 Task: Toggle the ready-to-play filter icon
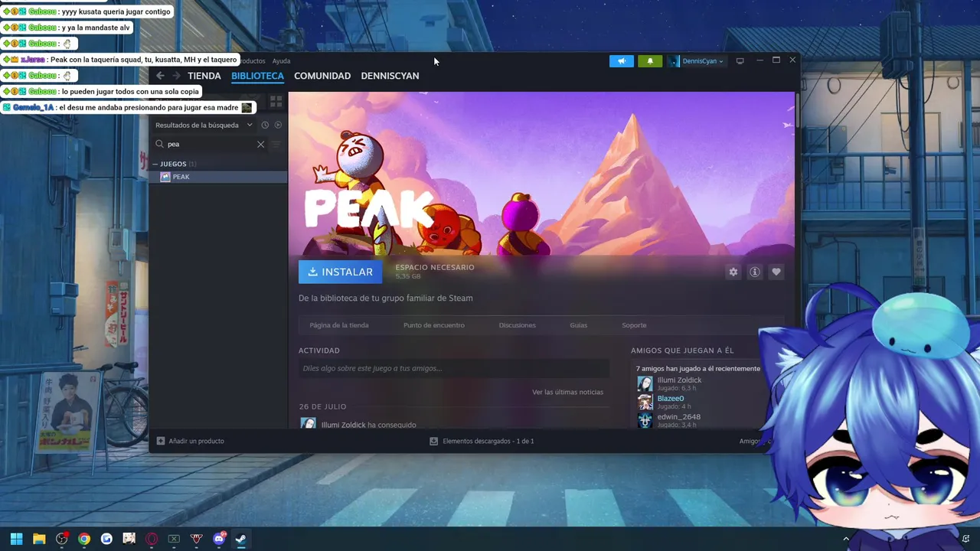point(278,125)
